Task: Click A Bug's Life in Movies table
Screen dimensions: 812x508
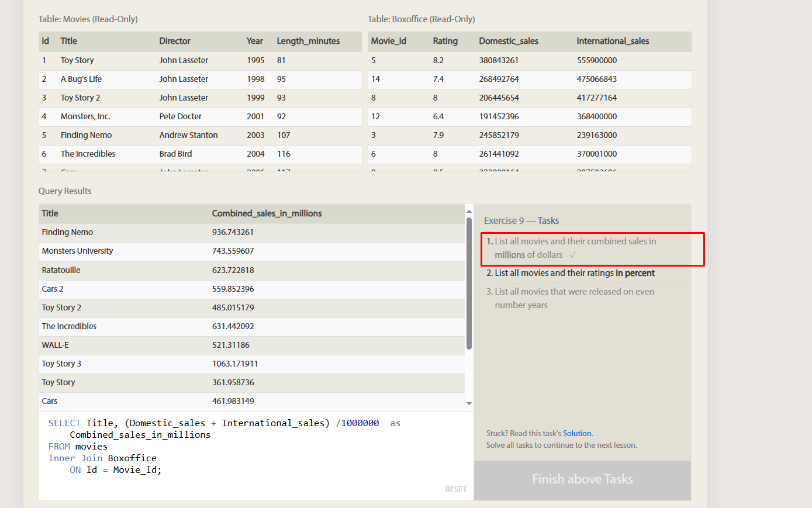Action: point(81,79)
